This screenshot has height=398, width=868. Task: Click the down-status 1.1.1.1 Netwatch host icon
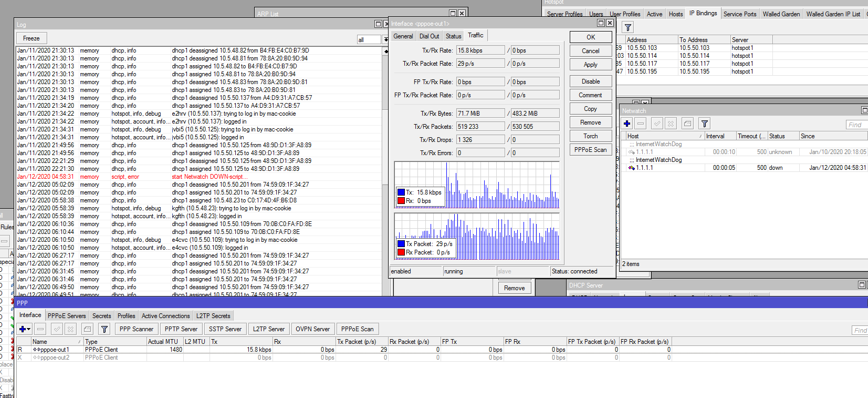[x=632, y=168]
